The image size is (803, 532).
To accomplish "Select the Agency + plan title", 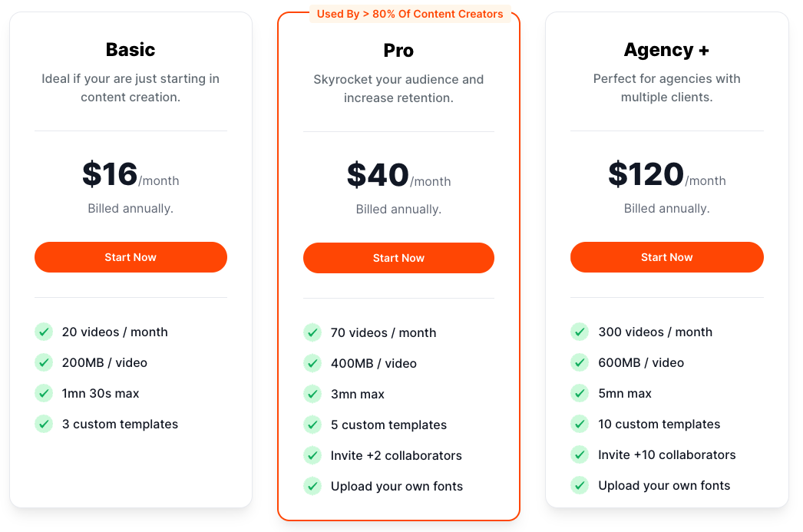I will pos(666,50).
